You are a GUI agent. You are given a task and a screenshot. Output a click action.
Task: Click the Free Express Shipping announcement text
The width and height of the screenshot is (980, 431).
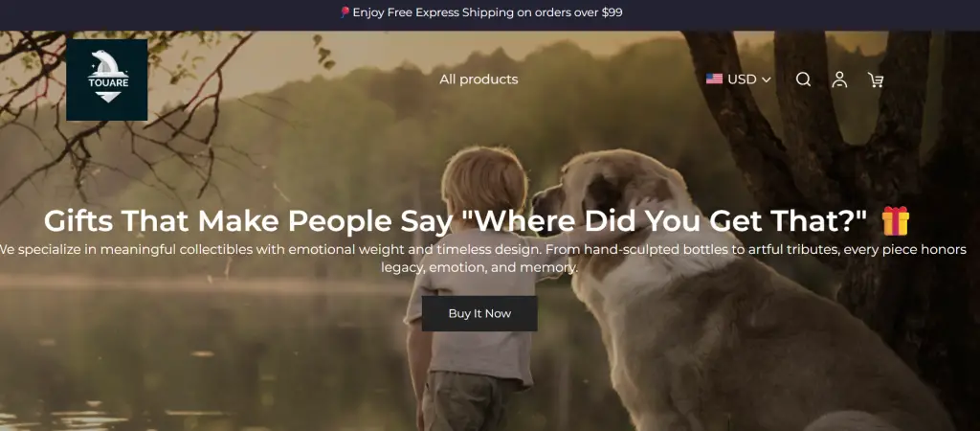point(487,11)
